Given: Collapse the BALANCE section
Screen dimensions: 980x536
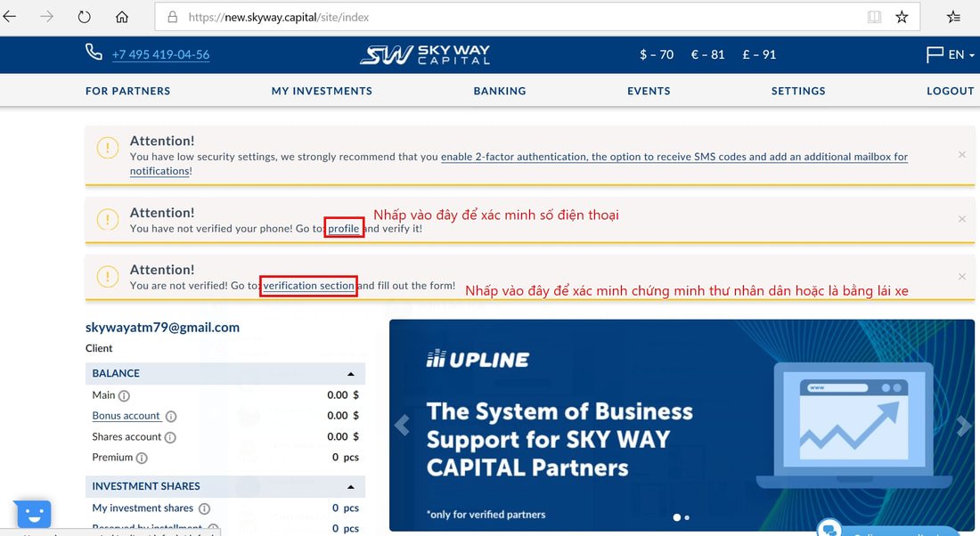Looking at the screenshot, I should [x=351, y=374].
